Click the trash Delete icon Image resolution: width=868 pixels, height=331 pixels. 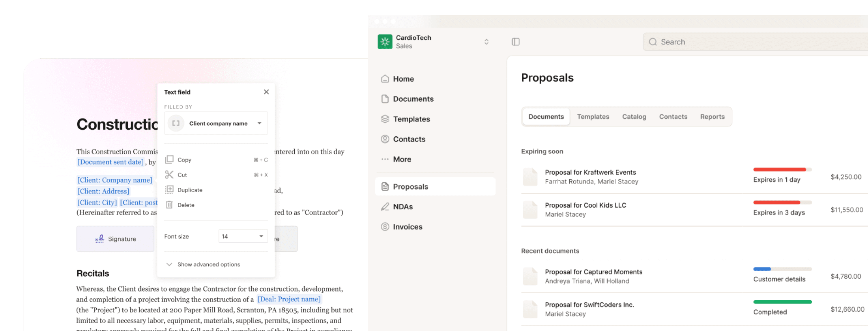coord(169,205)
